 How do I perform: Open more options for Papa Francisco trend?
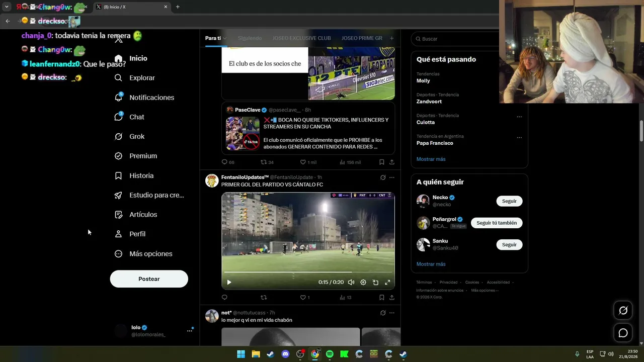tap(519, 137)
